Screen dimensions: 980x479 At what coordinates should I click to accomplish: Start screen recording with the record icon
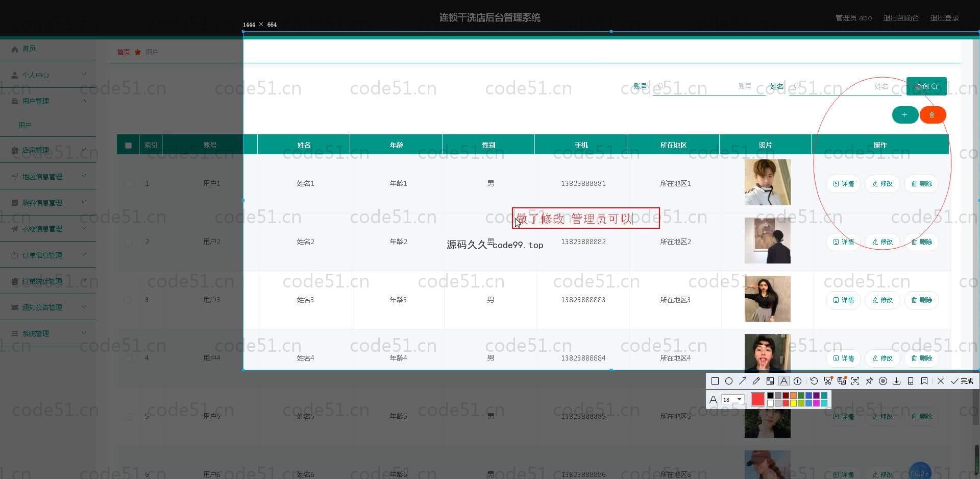pos(883,381)
